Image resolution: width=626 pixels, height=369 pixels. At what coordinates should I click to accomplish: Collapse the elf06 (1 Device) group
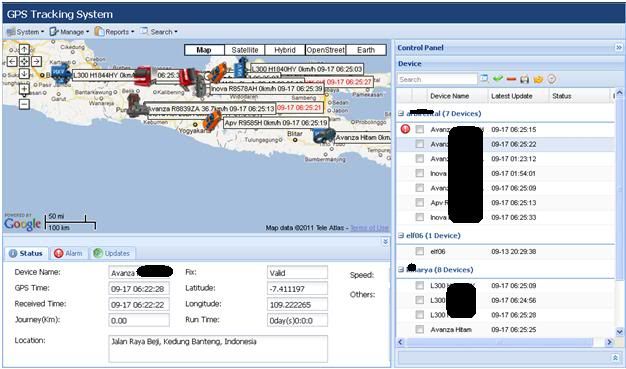pos(401,236)
